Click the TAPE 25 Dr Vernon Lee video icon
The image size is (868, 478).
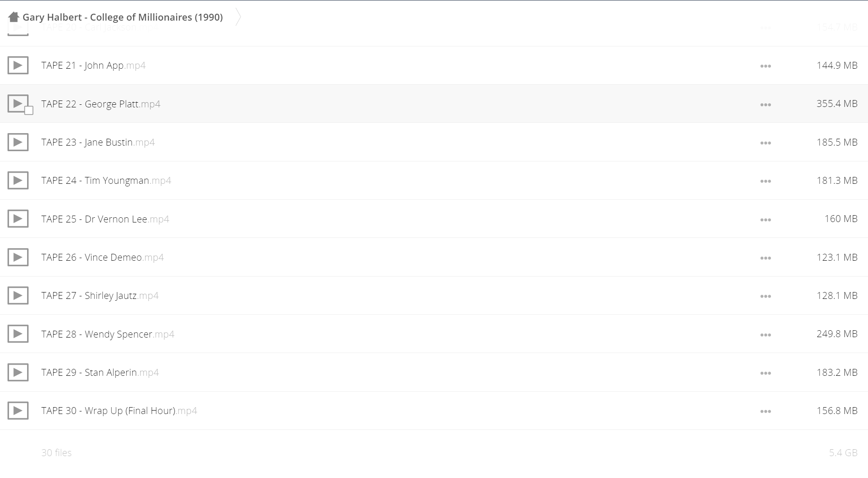pyautogui.click(x=18, y=219)
